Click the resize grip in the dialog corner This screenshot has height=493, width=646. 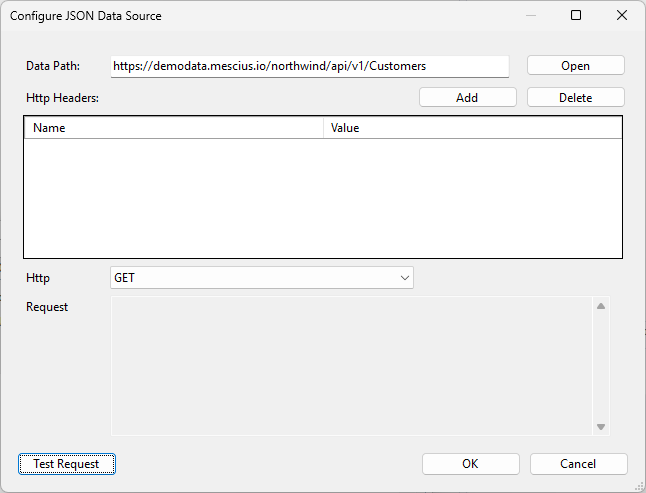pos(638,485)
